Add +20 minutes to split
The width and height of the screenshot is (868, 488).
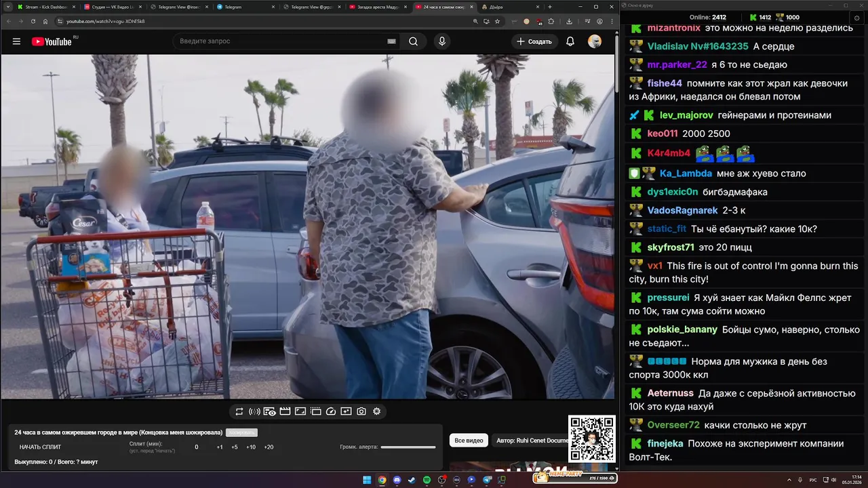tap(269, 447)
